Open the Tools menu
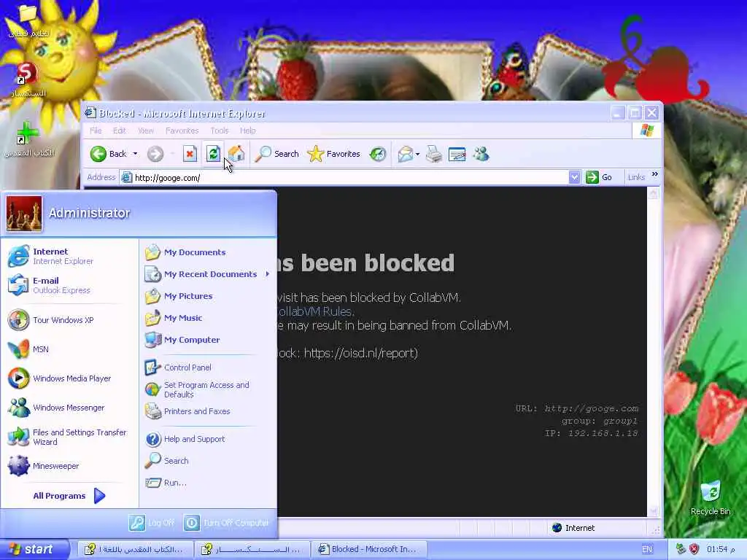Image resolution: width=747 pixels, height=560 pixels. (x=220, y=131)
